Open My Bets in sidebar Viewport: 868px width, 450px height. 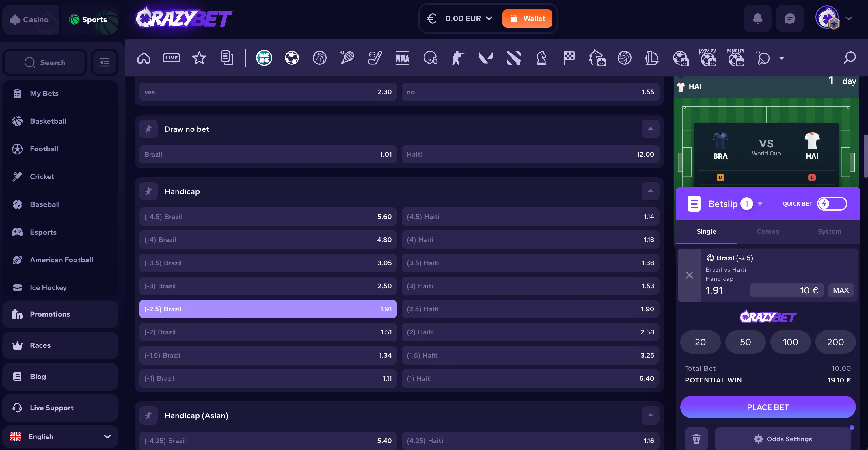[60, 93]
